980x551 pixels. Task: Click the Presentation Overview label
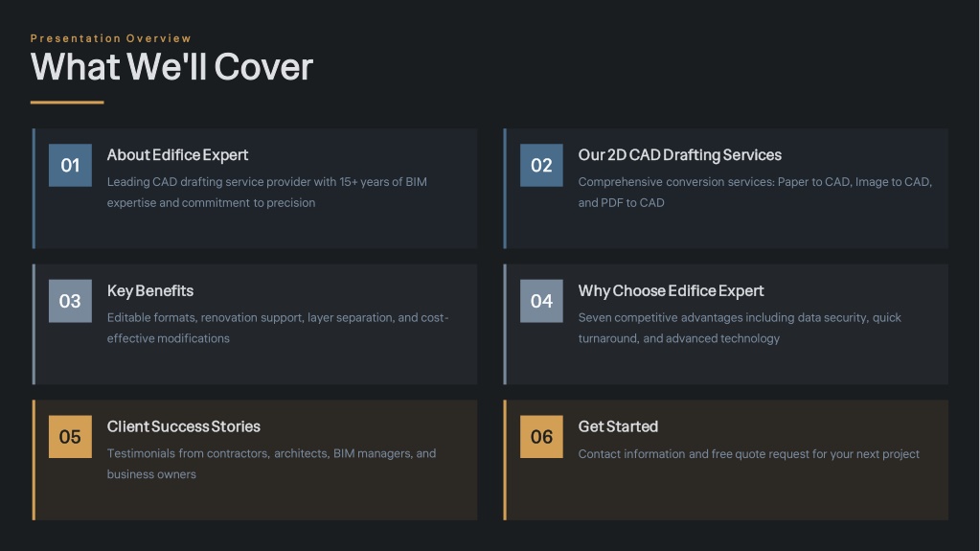111,38
